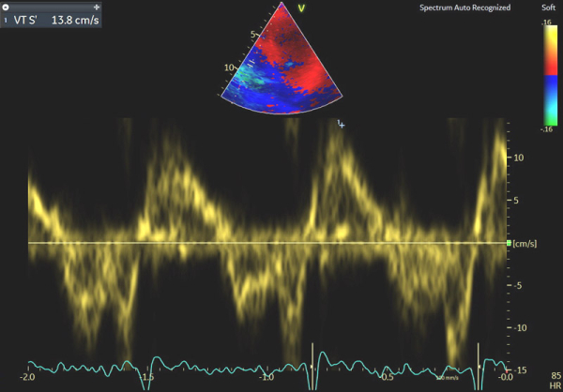
Task: Click the [cm/s] unit label
Action: pyautogui.click(x=526, y=244)
